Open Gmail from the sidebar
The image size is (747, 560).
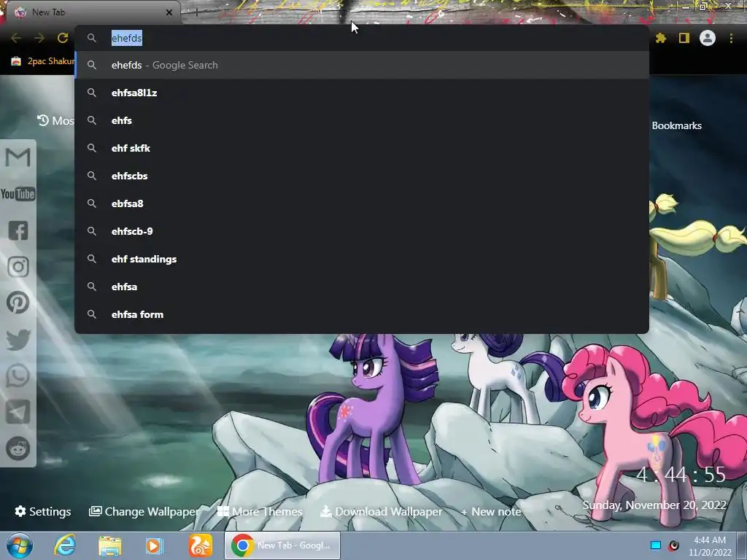coord(18,157)
